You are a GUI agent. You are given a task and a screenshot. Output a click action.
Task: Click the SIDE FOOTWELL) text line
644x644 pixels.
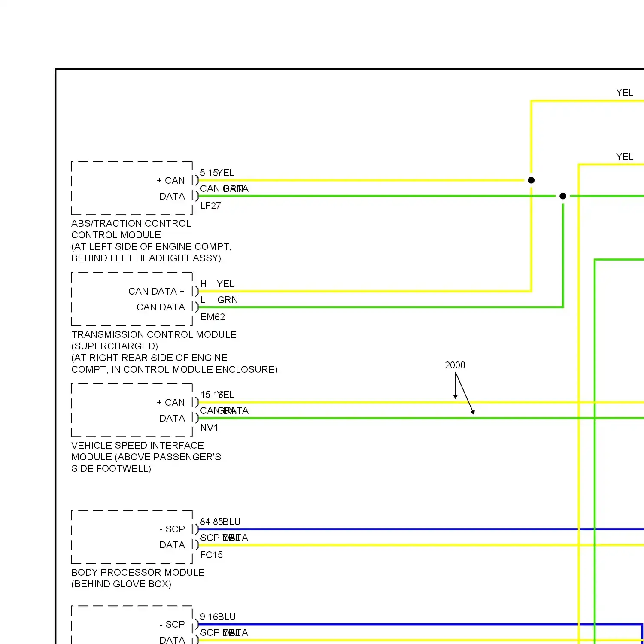pos(111,468)
